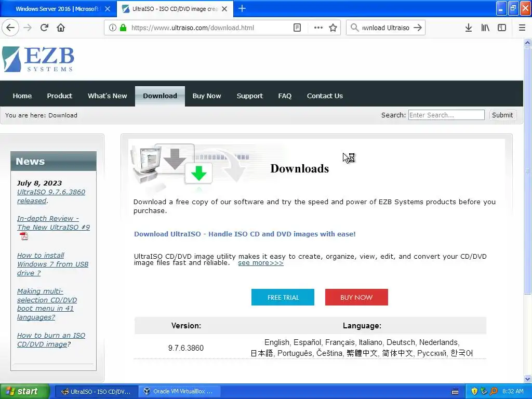
Task: Click the browser search box text
Action: point(386,28)
